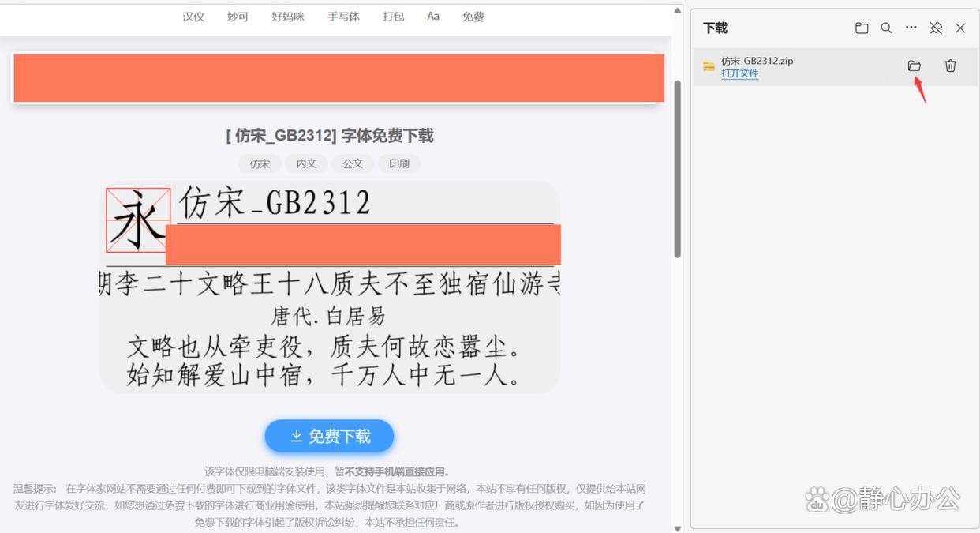Select the 公文 tag
This screenshot has height=533, width=980.
[353, 163]
